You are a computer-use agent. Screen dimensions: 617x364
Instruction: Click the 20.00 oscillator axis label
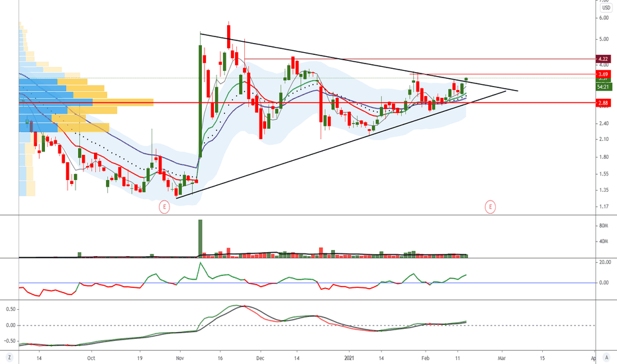605,262
